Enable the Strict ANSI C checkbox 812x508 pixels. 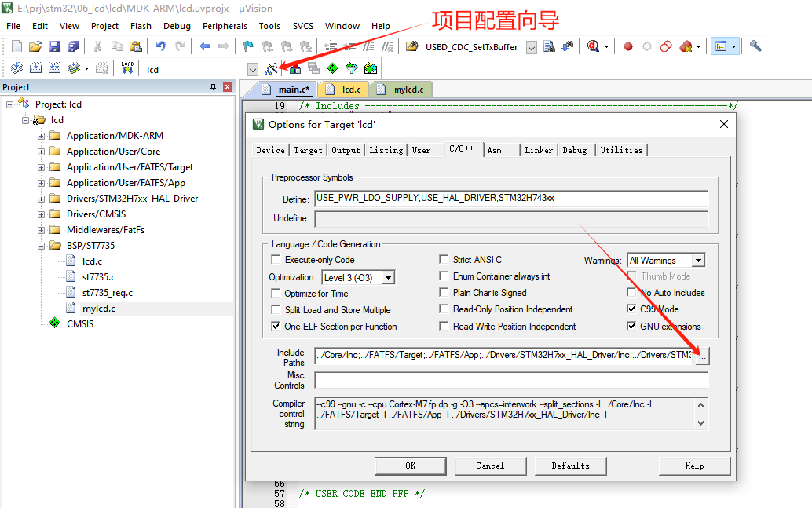(444, 259)
